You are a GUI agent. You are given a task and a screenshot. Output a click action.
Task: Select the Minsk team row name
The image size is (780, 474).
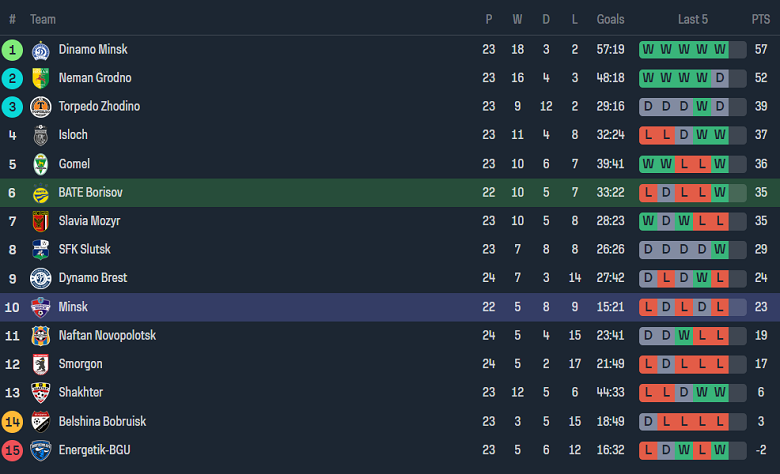73,307
